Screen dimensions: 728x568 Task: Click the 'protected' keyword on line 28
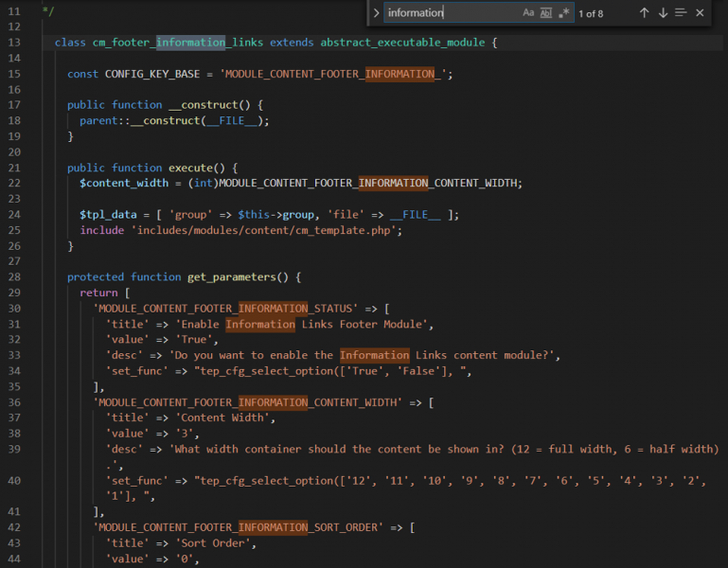click(96, 277)
